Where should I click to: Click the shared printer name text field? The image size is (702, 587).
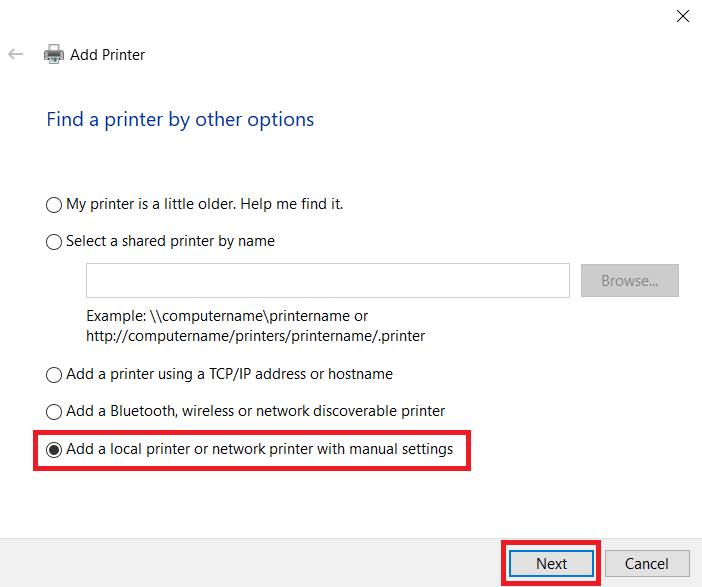click(327, 281)
